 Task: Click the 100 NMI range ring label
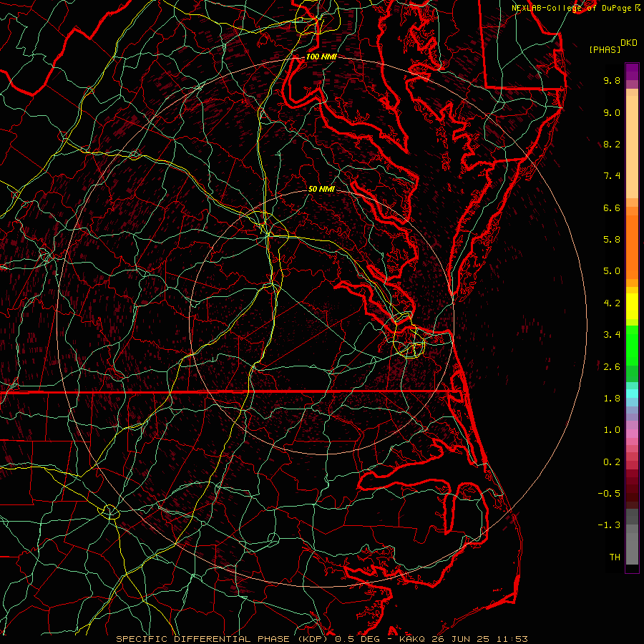[x=321, y=57]
